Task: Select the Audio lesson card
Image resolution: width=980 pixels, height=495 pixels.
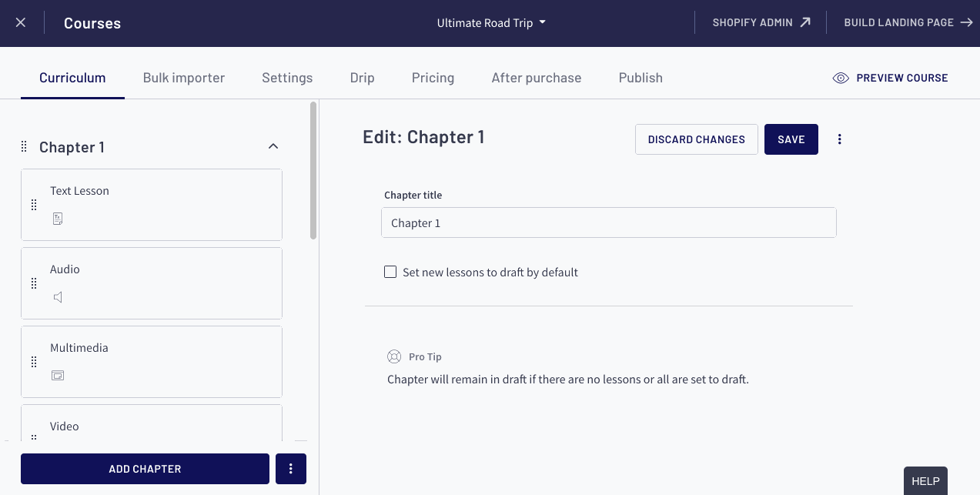Action: point(152,283)
